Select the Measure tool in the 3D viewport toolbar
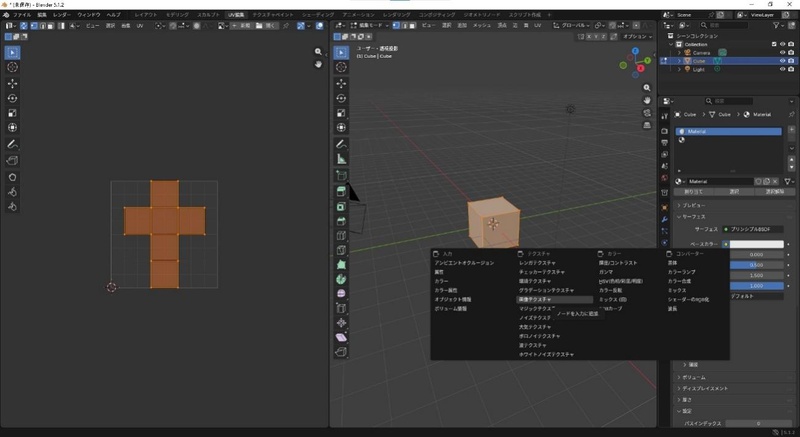The image size is (800, 437). coord(341,160)
